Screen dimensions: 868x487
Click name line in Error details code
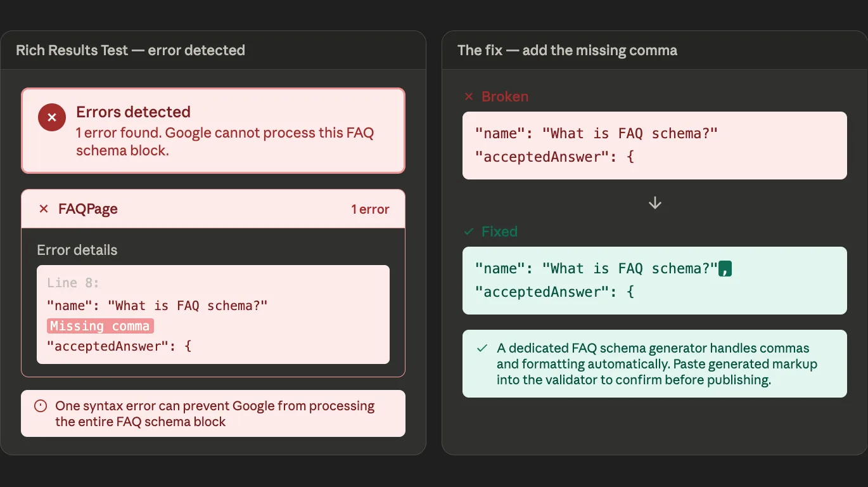(157, 306)
